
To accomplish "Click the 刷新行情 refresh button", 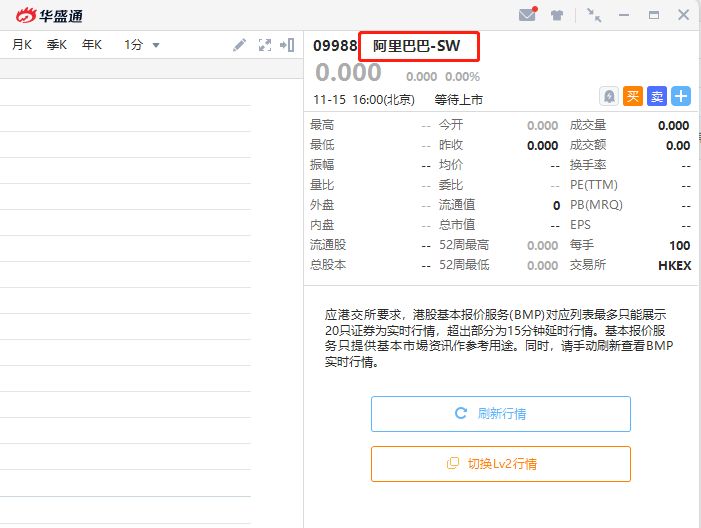I will click(x=501, y=414).
